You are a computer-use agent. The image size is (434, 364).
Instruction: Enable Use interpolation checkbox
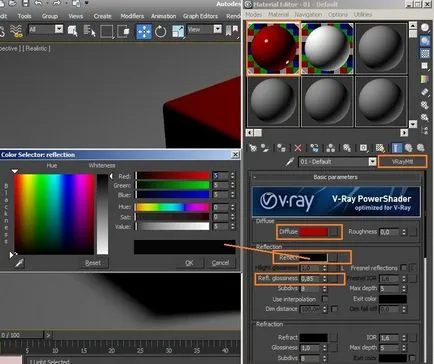(324, 299)
